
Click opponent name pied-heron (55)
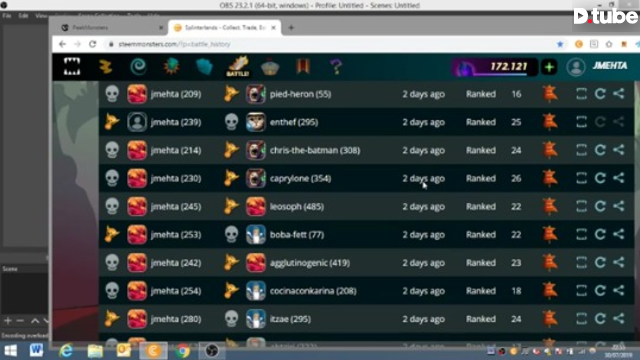tap(300, 94)
